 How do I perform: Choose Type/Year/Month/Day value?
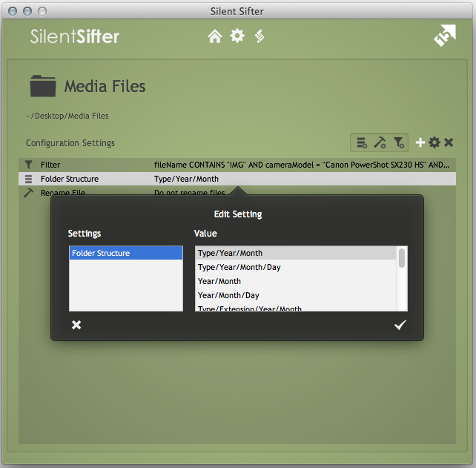tap(295, 267)
